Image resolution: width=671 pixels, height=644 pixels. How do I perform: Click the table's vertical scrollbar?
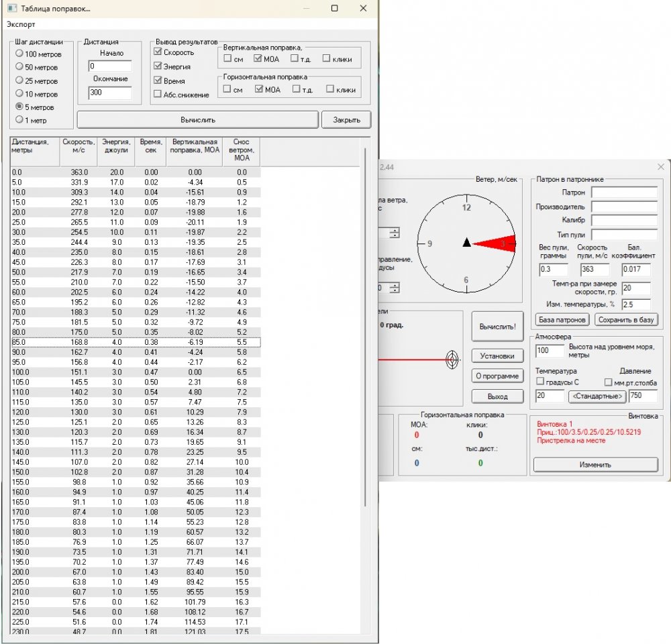(x=365, y=327)
